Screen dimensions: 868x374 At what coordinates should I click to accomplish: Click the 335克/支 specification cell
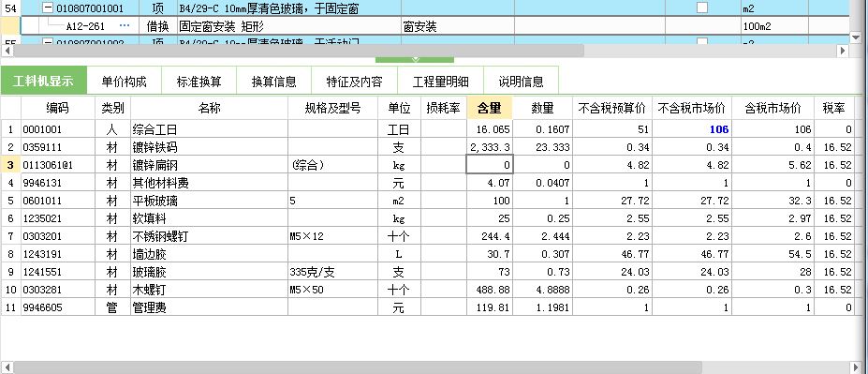point(332,272)
